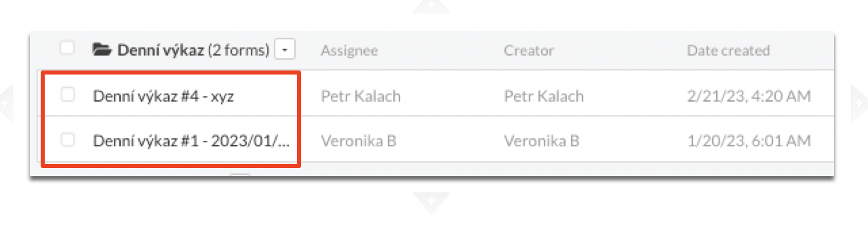Image resolution: width=868 pixels, height=248 pixels.
Task: Tick the select-all checkbox in the header row
Action: [66, 48]
